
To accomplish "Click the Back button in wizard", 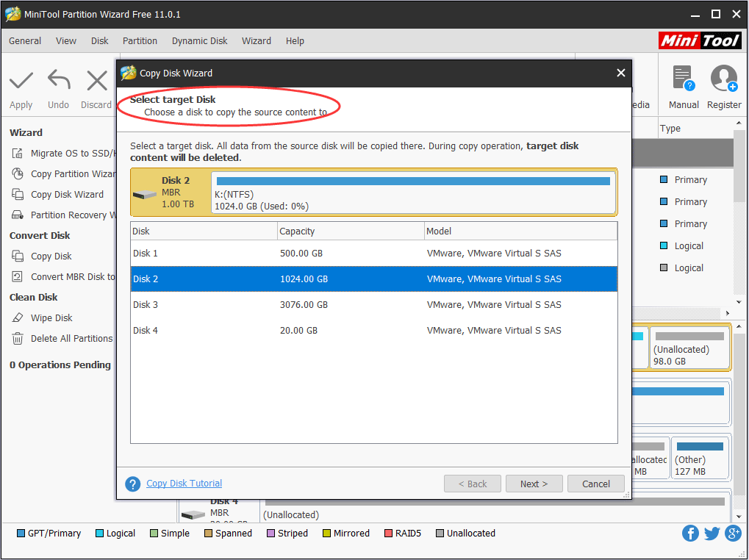I will pos(473,484).
